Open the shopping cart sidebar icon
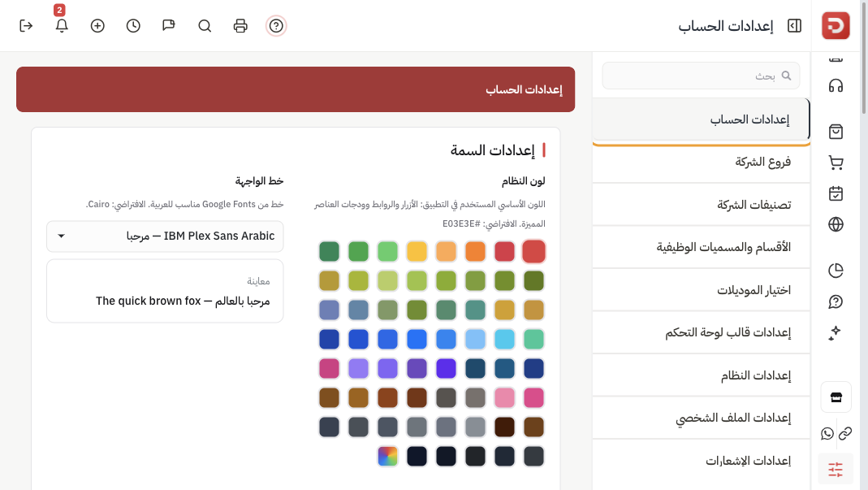 pyautogui.click(x=836, y=163)
